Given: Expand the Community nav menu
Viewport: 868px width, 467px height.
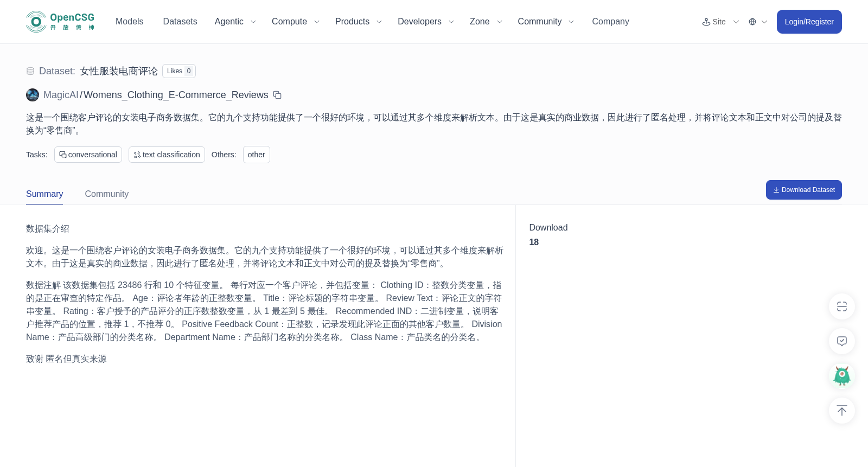Looking at the screenshot, I should 546,22.
